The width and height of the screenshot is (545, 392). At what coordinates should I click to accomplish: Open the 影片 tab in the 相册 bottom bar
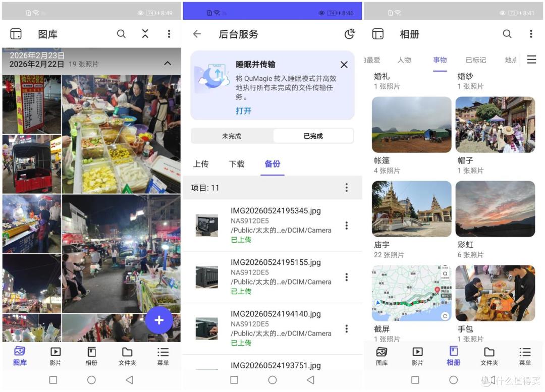point(417,356)
